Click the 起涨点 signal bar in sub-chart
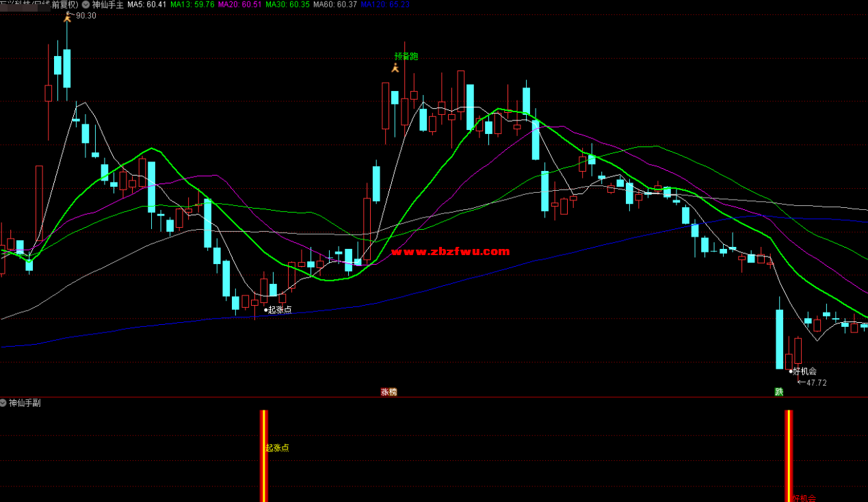868x502 pixels. point(263,455)
